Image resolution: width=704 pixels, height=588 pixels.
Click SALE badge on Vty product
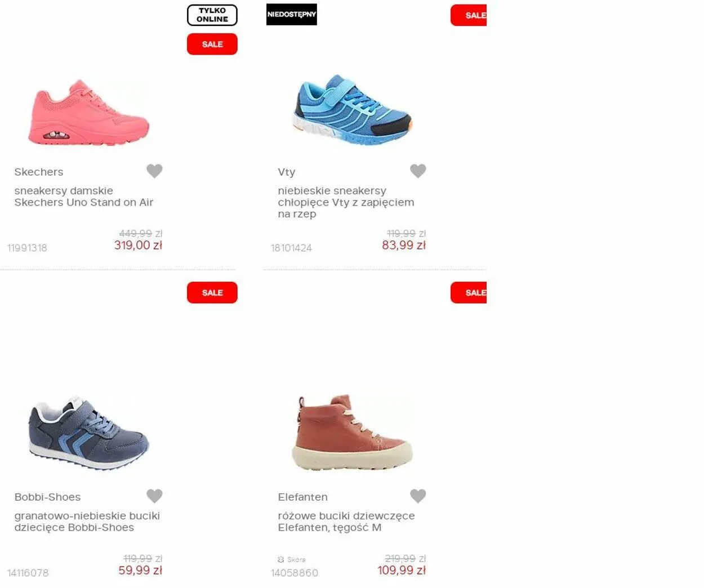[469, 15]
